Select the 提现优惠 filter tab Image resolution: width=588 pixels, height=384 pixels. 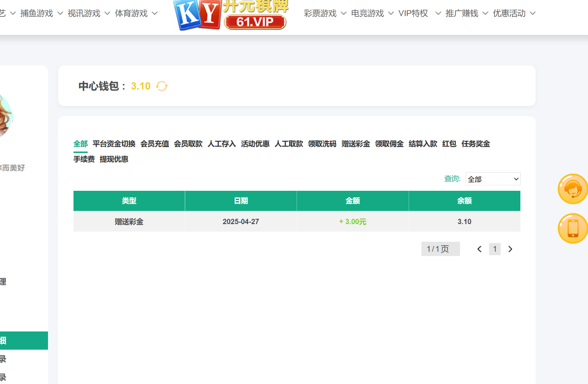(x=114, y=159)
